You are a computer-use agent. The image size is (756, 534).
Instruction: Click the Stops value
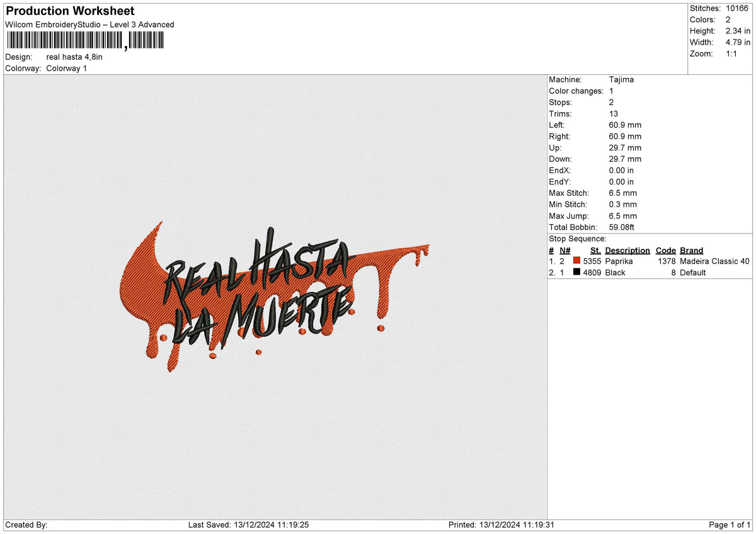pos(612,102)
